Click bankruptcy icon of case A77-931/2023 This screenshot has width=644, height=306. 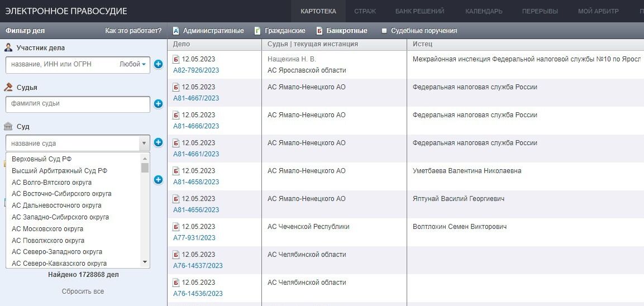(x=176, y=227)
